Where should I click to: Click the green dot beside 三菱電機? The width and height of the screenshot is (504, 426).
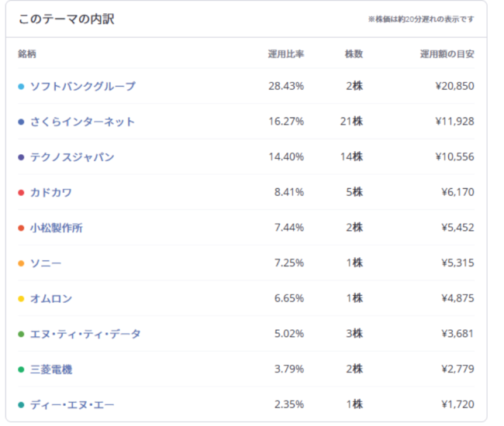[21, 370]
